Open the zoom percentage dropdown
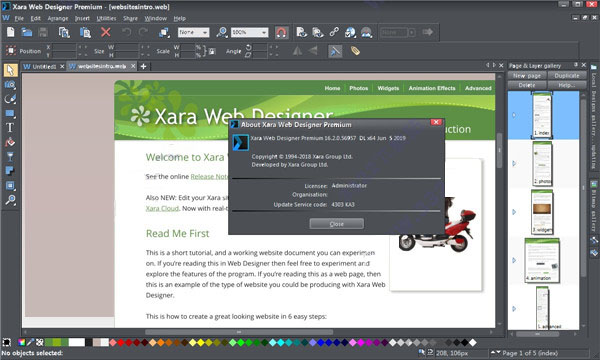Image resolution: width=600 pixels, height=360 pixels. (250, 33)
